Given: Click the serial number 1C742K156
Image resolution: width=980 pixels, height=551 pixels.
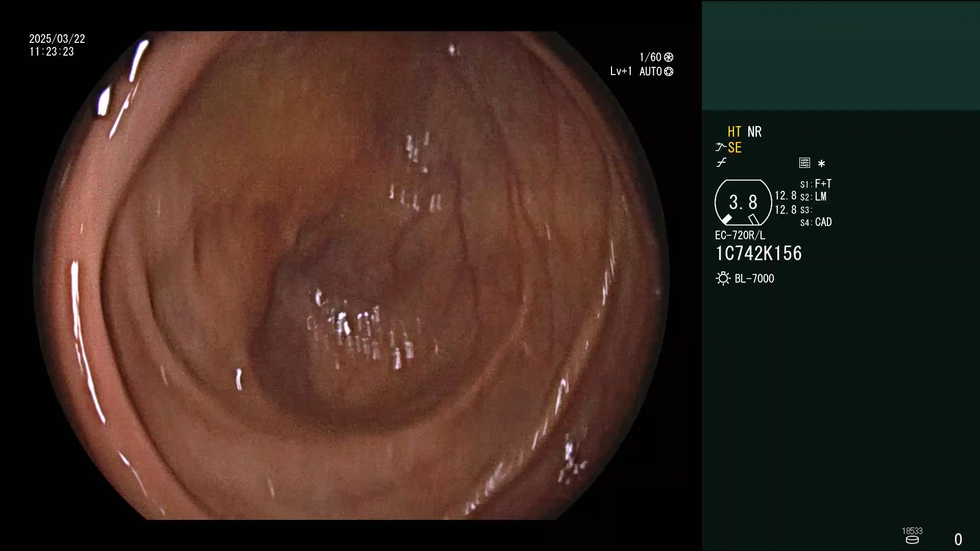Looking at the screenshot, I should (758, 254).
